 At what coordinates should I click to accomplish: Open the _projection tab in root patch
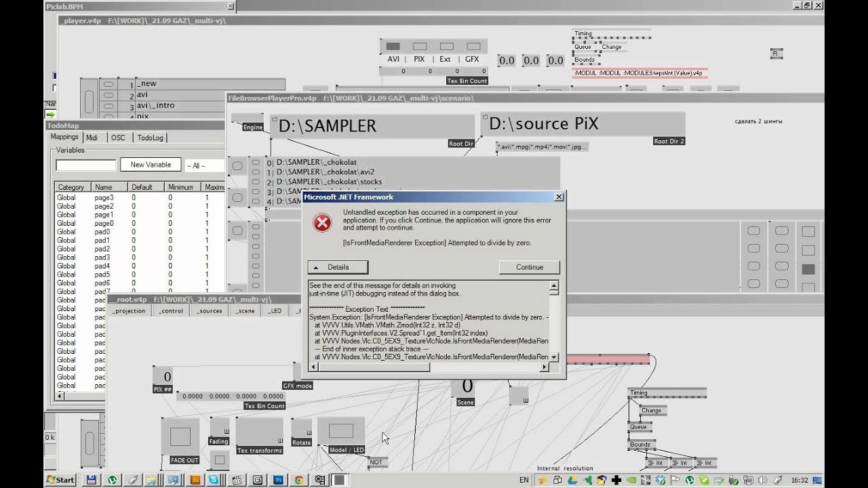coord(129,311)
